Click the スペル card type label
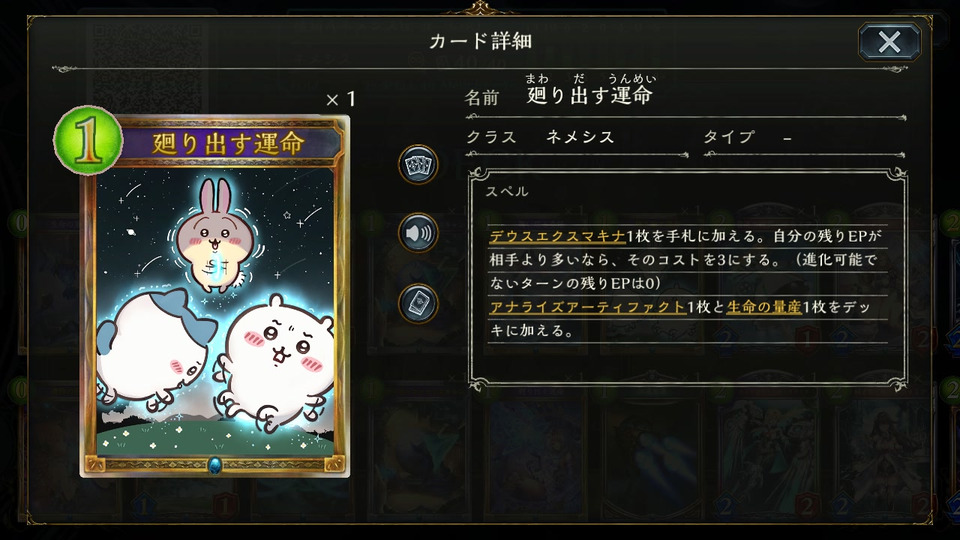 pyautogui.click(x=507, y=192)
